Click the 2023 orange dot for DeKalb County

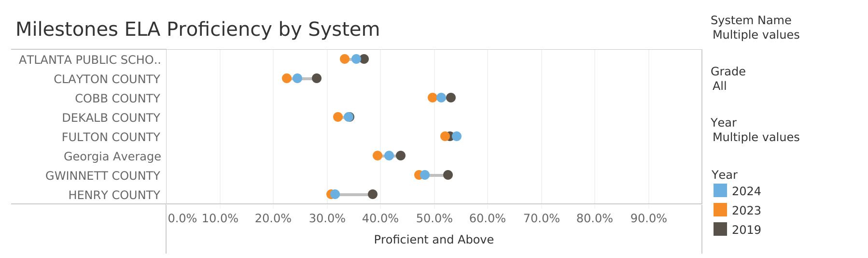pos(337,117)
